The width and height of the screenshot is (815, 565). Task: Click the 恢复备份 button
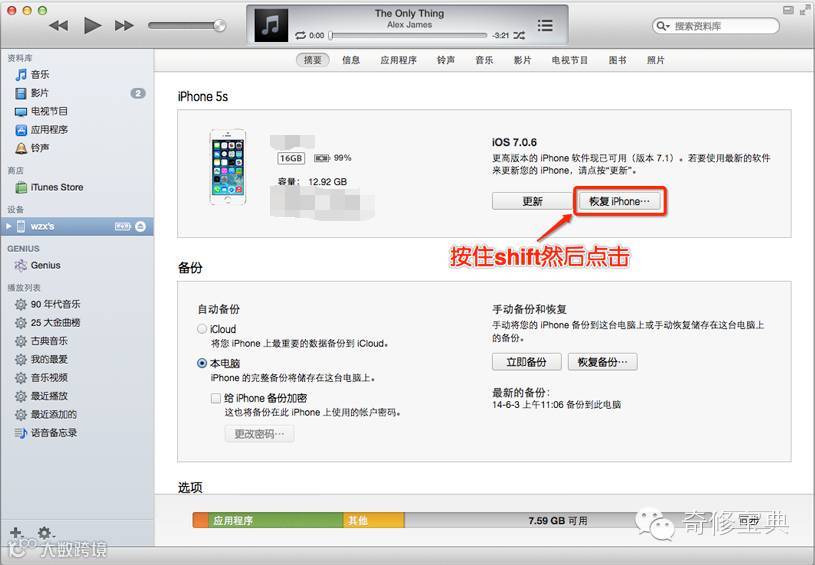(x=602, y=362)
